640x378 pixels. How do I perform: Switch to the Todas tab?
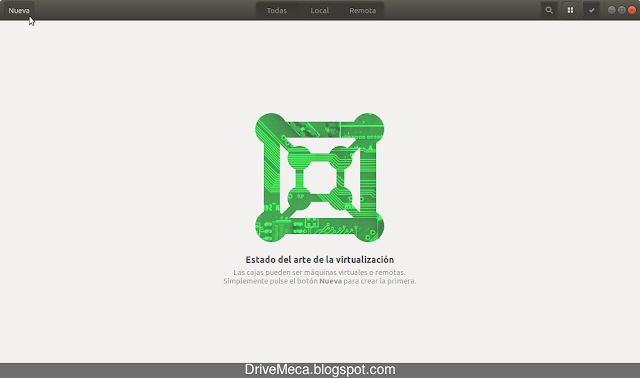277,10
